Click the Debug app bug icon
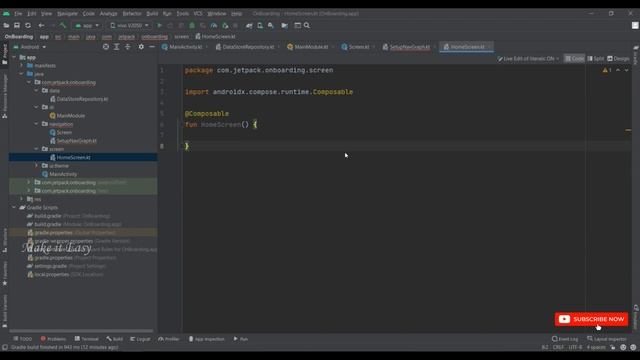This screenshot has height=360, width=640. coord(192,25)
